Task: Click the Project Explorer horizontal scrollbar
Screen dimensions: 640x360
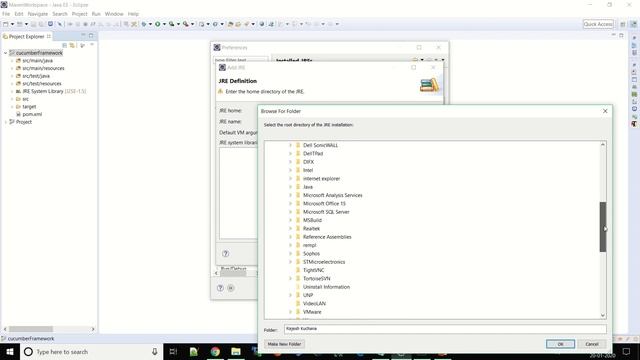Action: [x=31, y=329]
